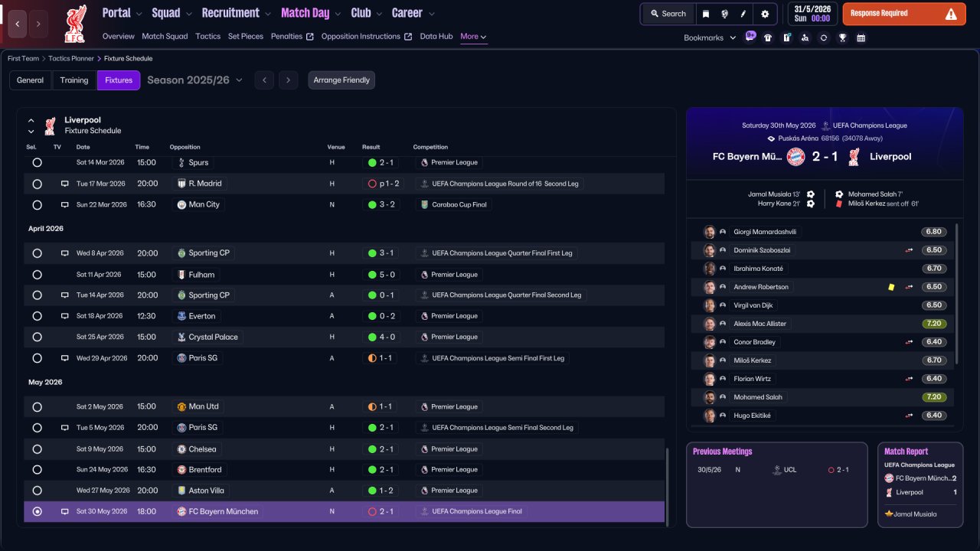Go forward with the right arrow button
This screenshot has height=551, width=980.
point(38,24)
